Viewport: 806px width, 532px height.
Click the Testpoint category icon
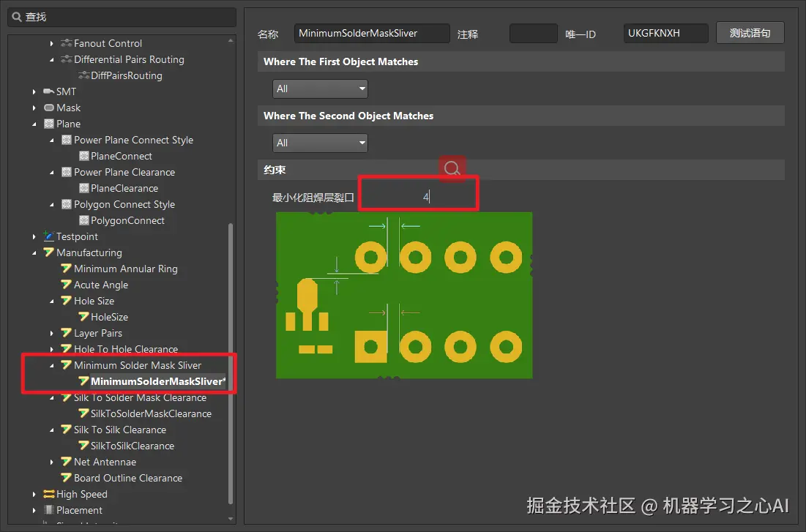(x=49, y=236)
